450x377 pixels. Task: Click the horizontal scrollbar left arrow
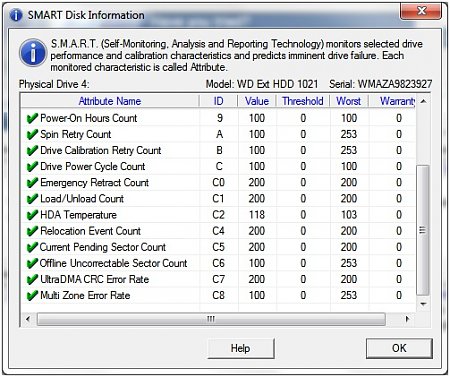[x=28, y=319]
